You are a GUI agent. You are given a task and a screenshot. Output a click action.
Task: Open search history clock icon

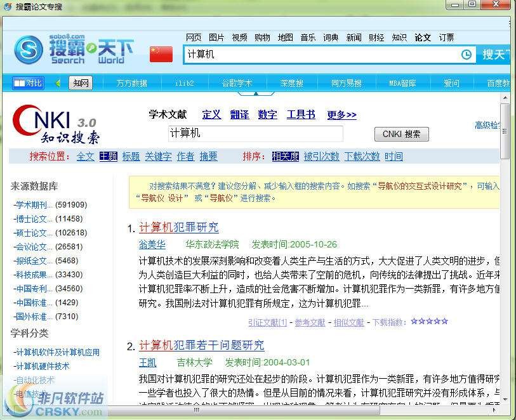pos(466,55)
